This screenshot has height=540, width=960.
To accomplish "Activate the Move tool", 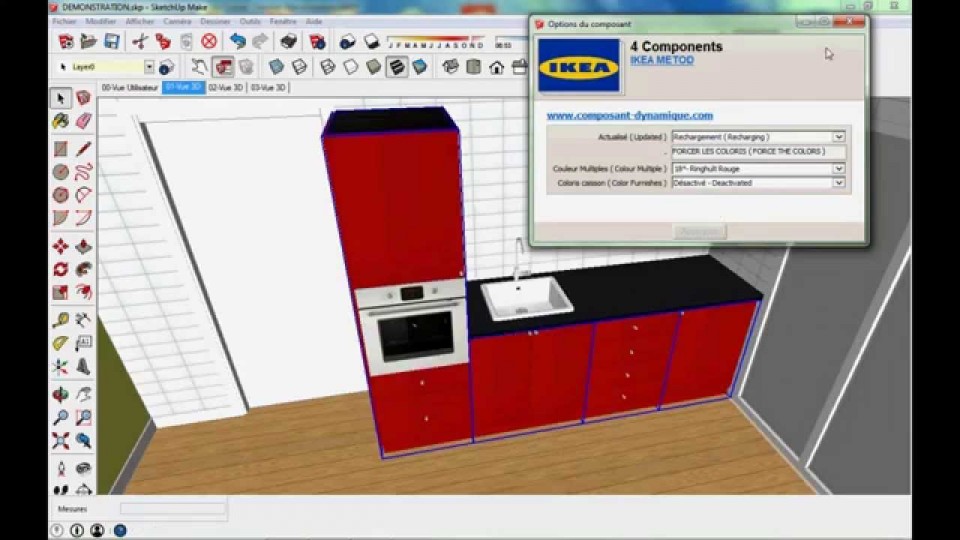I will point(60,246).
